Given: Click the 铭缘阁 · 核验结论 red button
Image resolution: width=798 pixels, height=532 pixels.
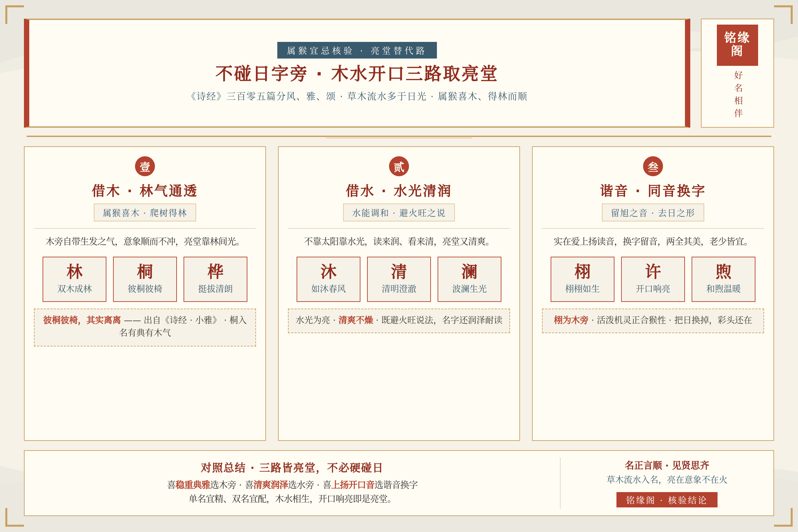Looking at the screenshot, I should (667, 499).
